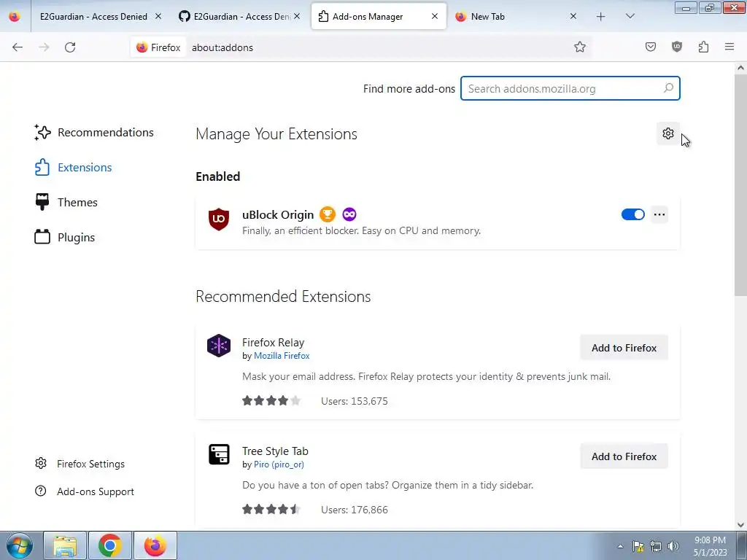
Task: Open a new tab with the plus button
Action: click(x=601, y=17)
